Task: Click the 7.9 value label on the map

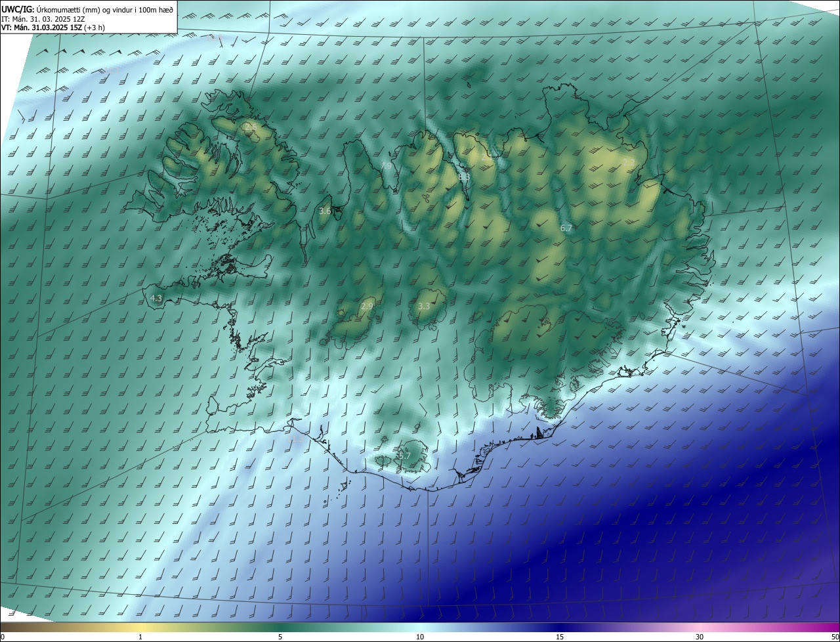Action: click(387, 166)
